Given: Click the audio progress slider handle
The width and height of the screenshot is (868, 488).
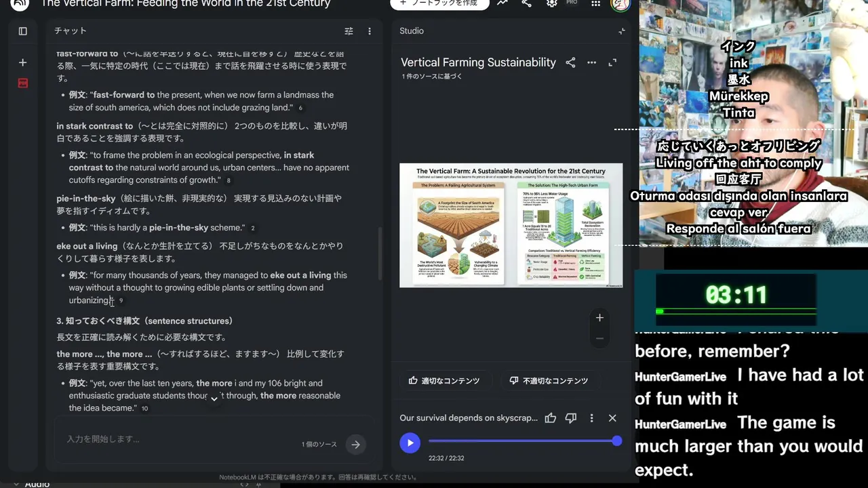Looking at the screenshot, I should click(x=616, y=441).
